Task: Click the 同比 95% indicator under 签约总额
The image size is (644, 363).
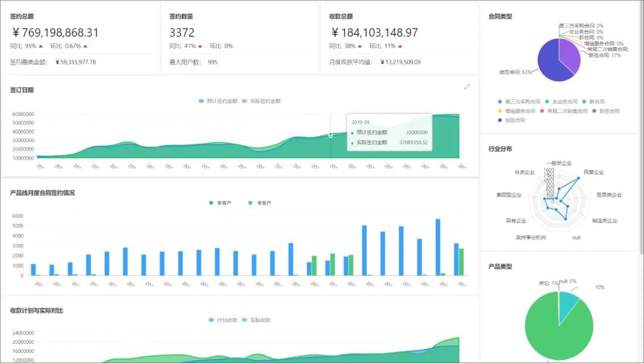Action: [x=26, y=46]
